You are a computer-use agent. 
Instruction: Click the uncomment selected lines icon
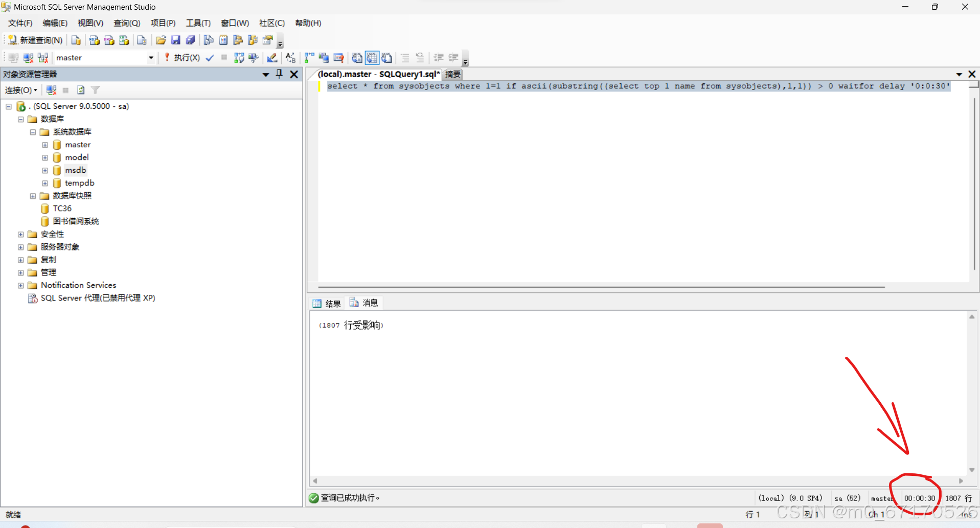click(x=420, y=58)
